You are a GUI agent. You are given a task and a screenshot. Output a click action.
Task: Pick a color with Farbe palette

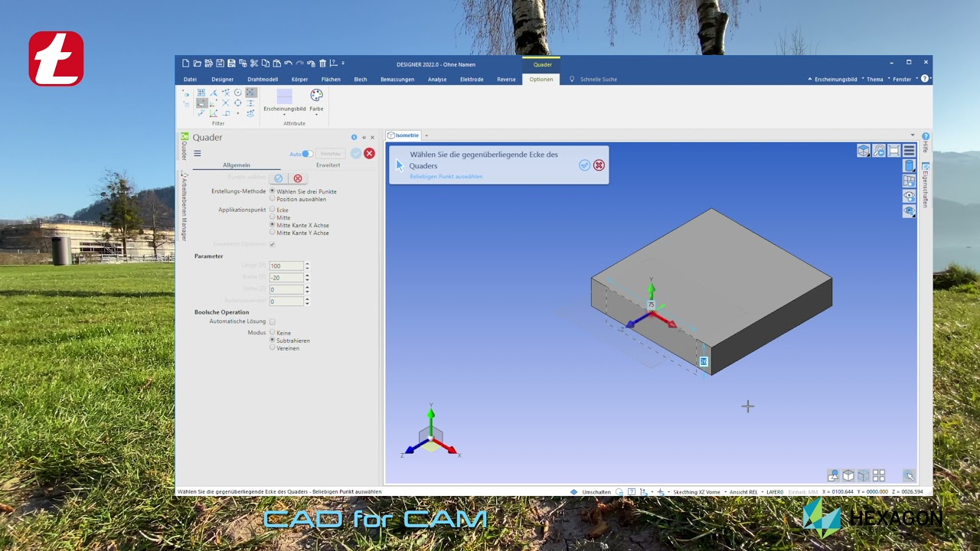pyautogui.click(x=317, y=95)
